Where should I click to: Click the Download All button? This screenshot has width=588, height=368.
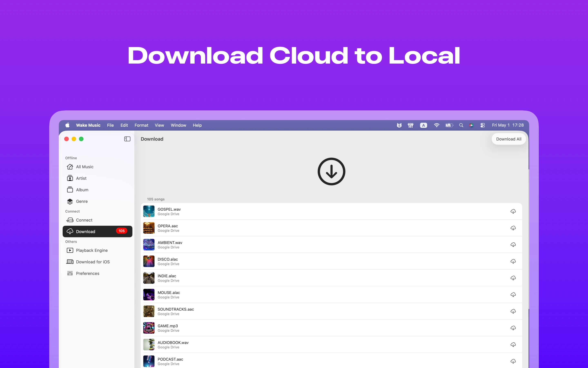(x=509, y=139)
